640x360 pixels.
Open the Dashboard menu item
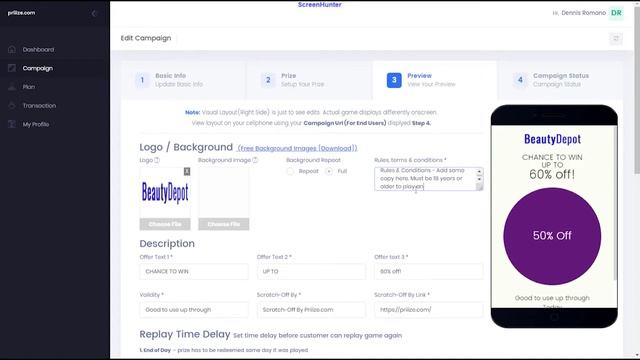click(38, 49)
